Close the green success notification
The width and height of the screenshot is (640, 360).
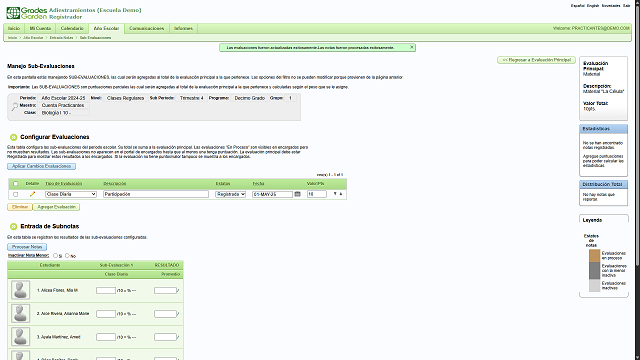click(412, 47)
